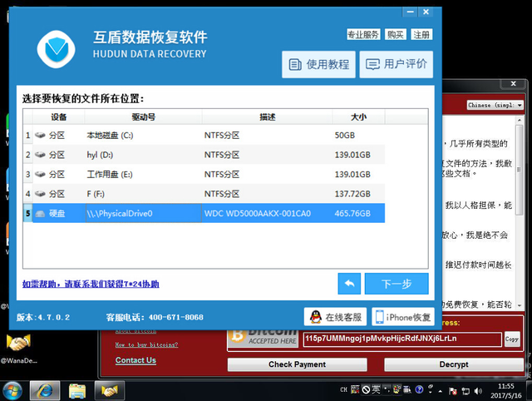Open the Windows Start menu

click(13, 389)
